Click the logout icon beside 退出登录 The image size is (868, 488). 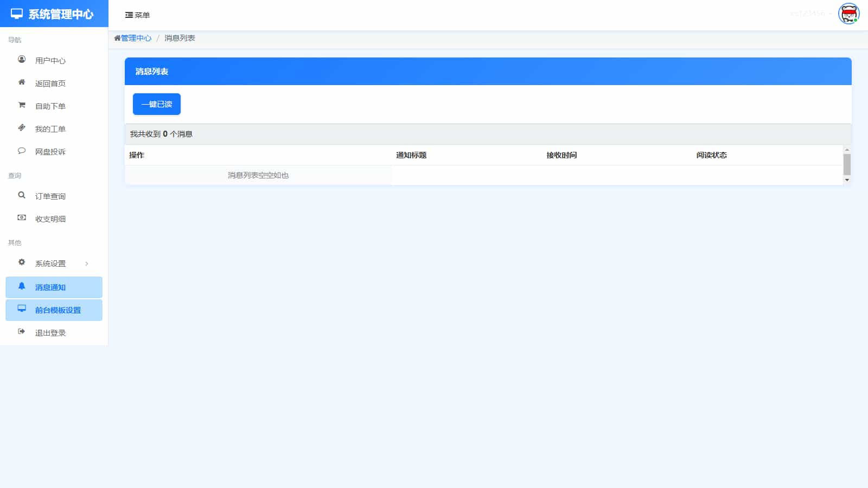(22, 332)
